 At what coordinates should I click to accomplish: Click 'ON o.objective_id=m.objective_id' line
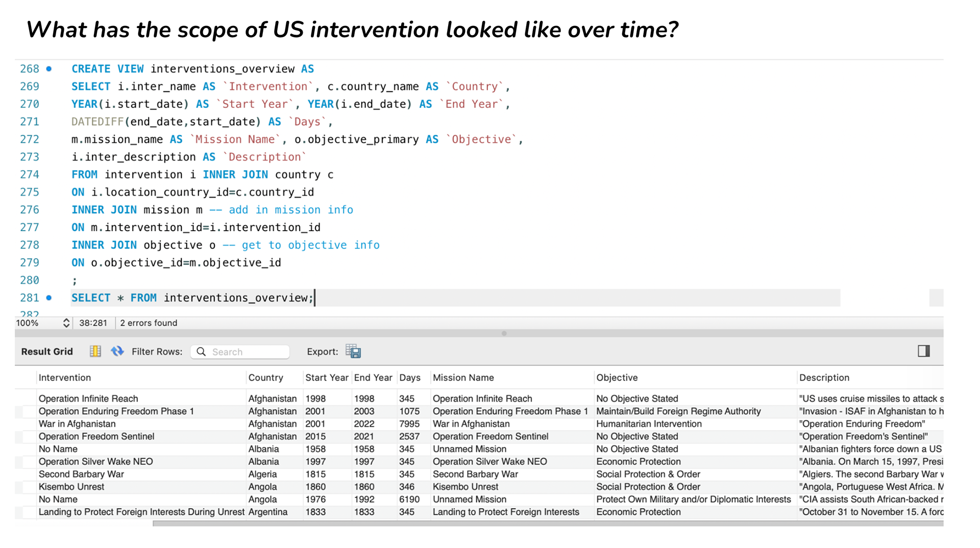click(176, 262)
